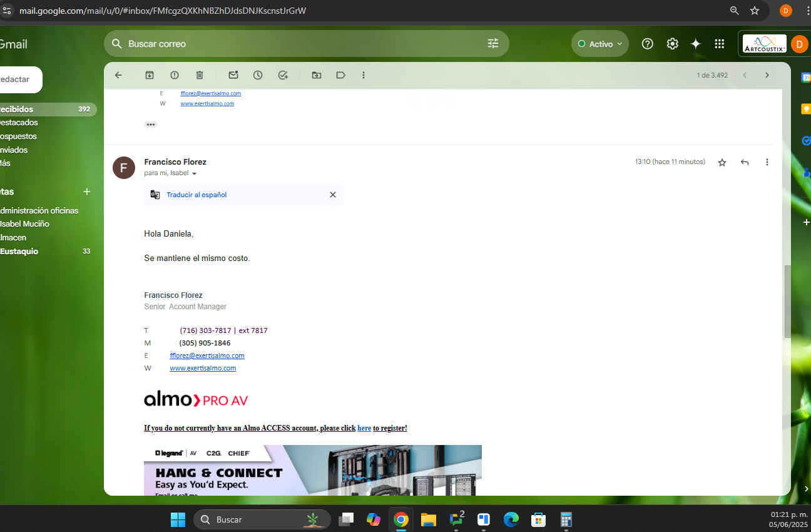Click taskbar Buscar search box
Viewport: 811px width, 532px height.
click(262, 519)
